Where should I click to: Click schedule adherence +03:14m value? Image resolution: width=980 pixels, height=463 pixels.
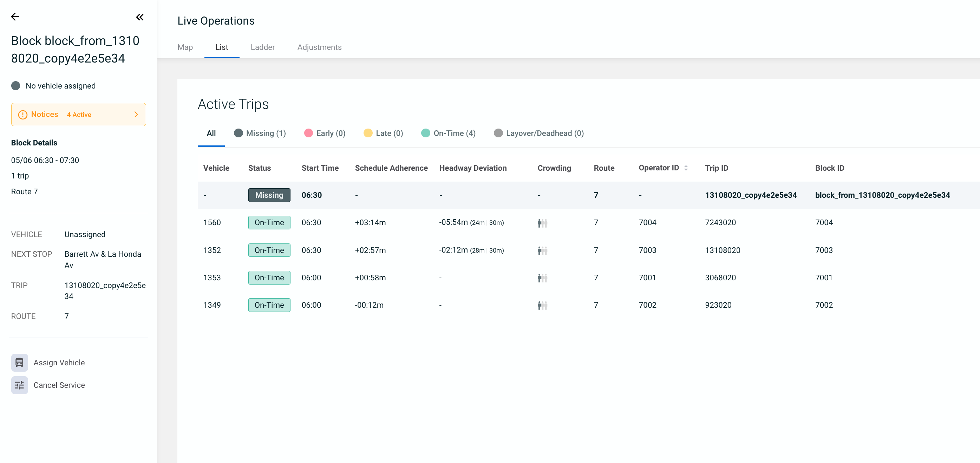(371, 223)
